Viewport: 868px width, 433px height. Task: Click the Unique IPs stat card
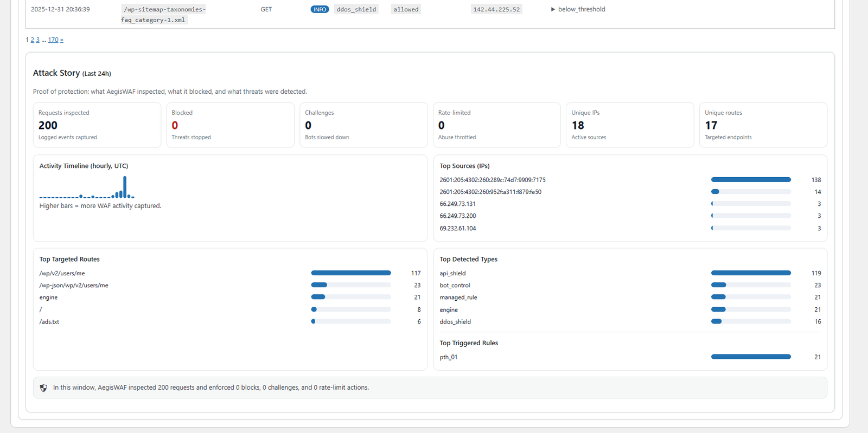[629, 125]
